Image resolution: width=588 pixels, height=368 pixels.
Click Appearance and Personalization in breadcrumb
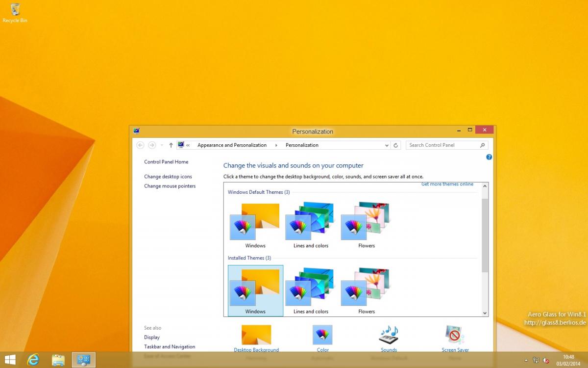click(232, 145)
